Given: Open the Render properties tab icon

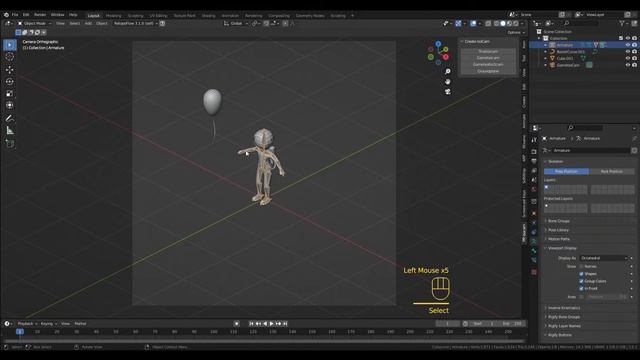Looking at the screenshot, I should click(534, 151).
